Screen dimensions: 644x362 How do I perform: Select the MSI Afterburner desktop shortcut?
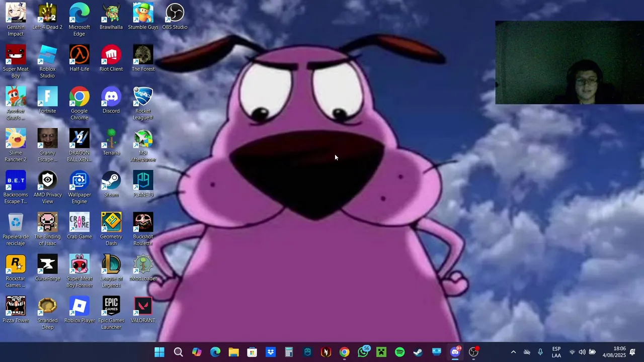click(143, 146)
